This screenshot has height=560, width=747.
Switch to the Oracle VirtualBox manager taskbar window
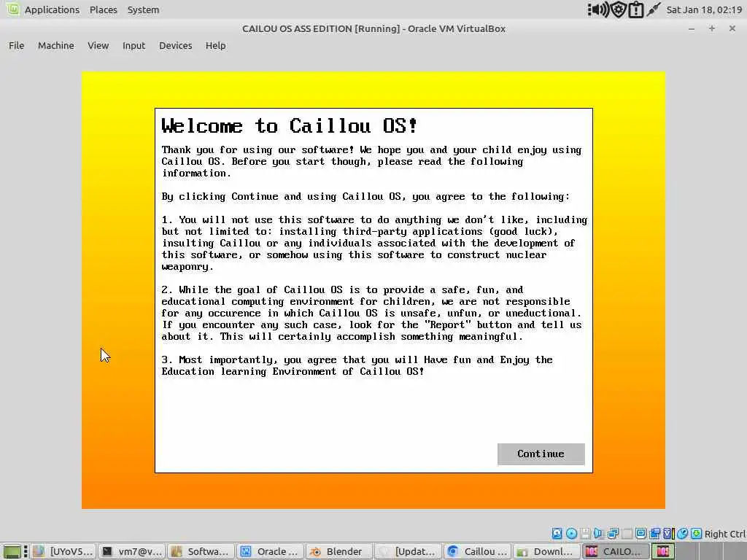click(271, 551)
